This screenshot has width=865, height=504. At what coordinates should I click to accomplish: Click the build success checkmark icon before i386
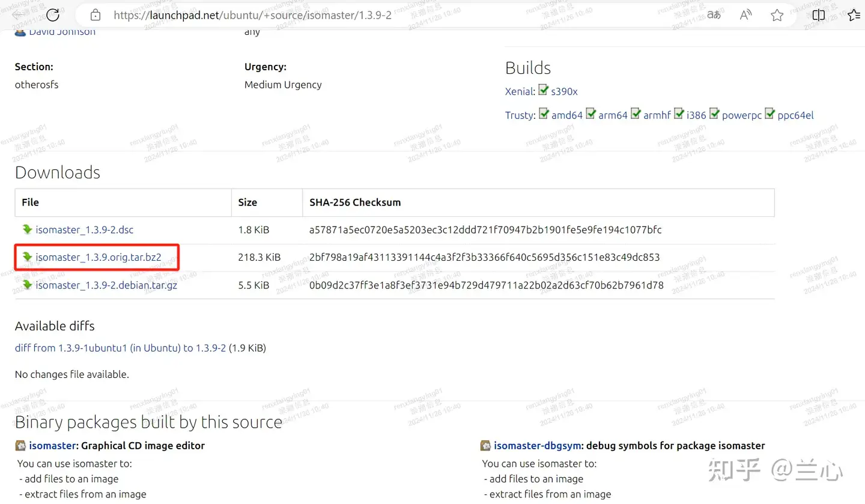coord(679,114)
